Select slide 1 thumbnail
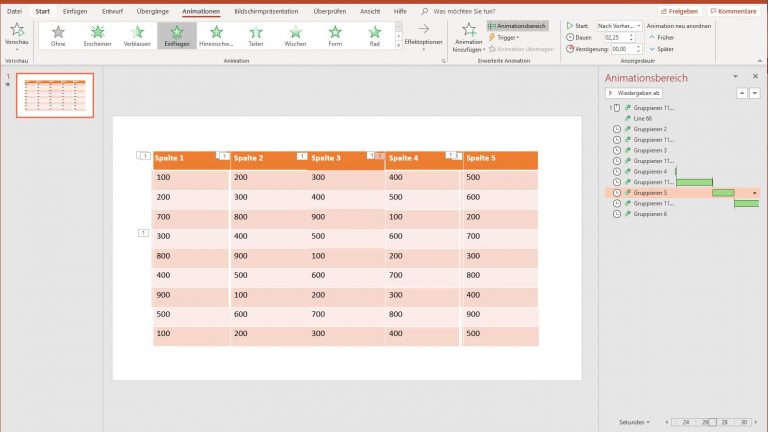Screen dimensions: 768x432 (x=55, y=95)
